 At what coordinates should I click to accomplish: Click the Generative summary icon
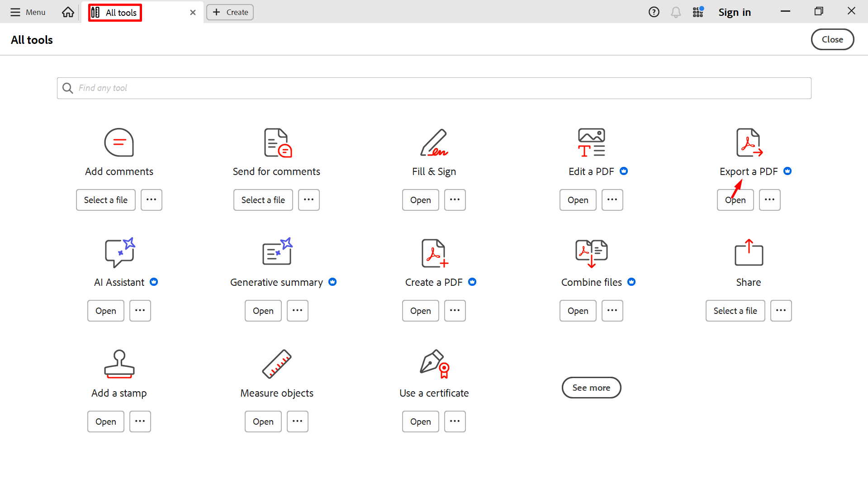click(277, 251)
